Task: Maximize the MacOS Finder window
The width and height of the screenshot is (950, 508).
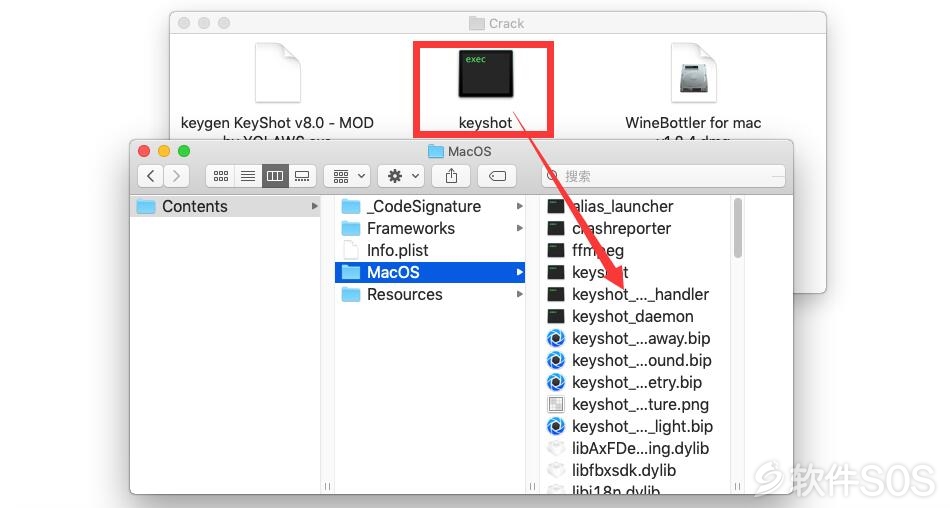Action: coord(184,151)
